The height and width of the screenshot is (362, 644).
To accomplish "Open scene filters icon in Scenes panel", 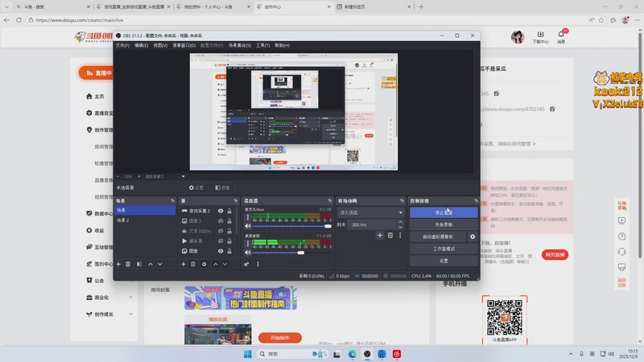I will click(139, 264).
